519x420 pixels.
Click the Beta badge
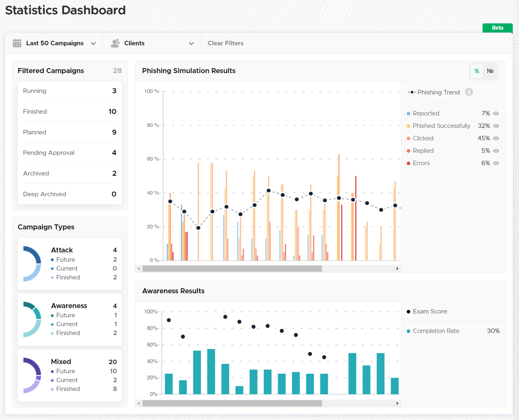click(497, 28)
